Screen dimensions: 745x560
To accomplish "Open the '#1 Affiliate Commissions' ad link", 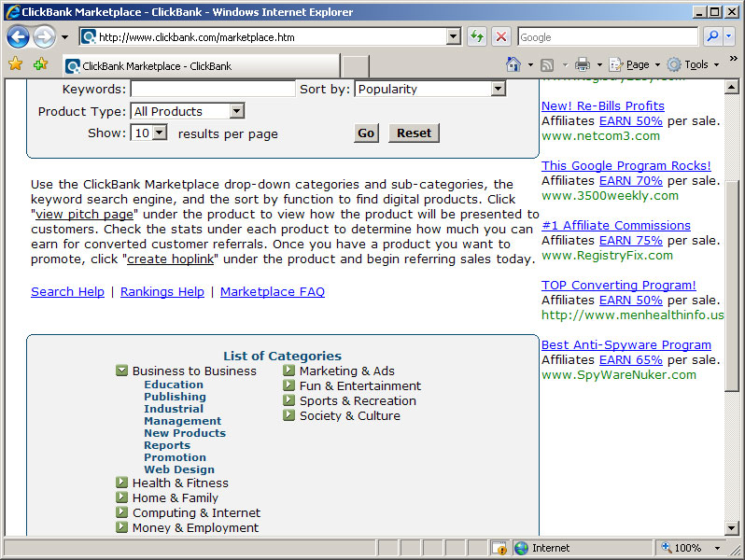I will click(x=616, y=226).
